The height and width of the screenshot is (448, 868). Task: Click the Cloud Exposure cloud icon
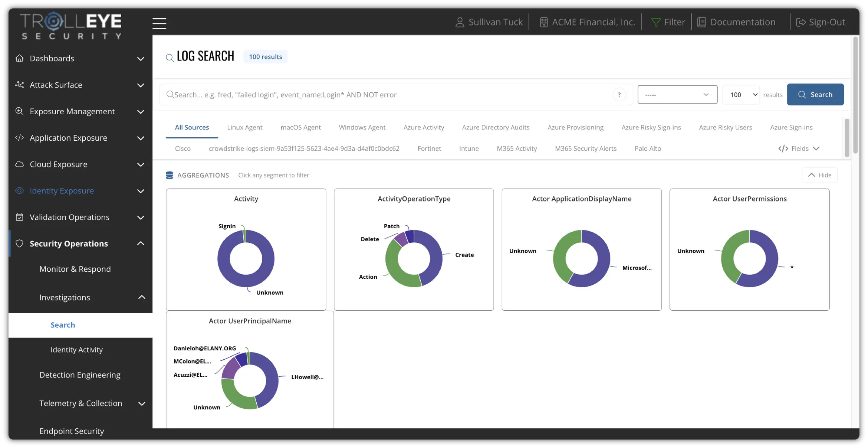tap(19, 164)
